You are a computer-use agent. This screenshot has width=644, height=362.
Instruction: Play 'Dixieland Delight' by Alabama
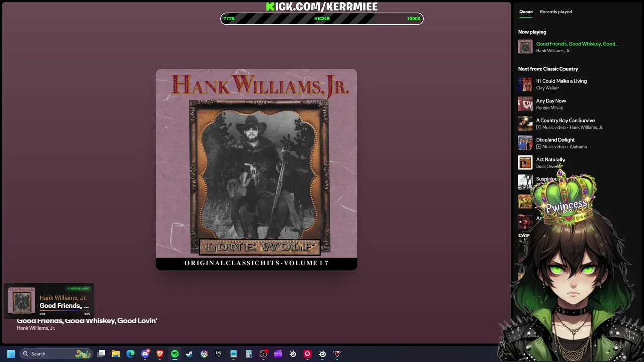tap(555, 140)
